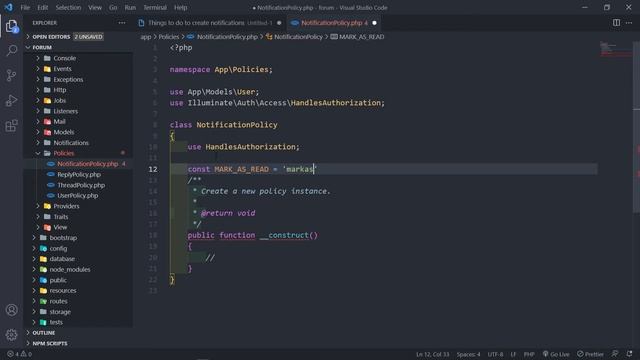Open Selection menu
The image size is (640, 360).
click(68, 7)
